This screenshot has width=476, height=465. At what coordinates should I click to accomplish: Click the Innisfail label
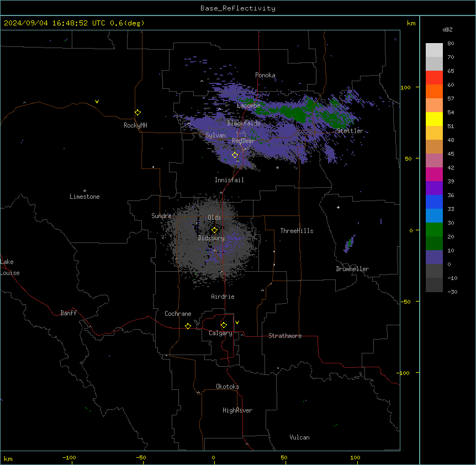[229, 180]
